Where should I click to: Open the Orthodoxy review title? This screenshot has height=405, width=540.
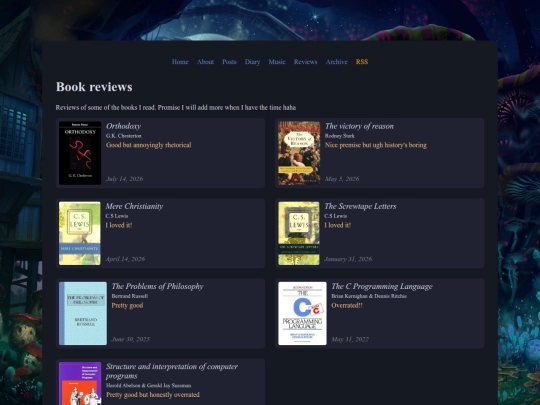(x=123, y=126)
